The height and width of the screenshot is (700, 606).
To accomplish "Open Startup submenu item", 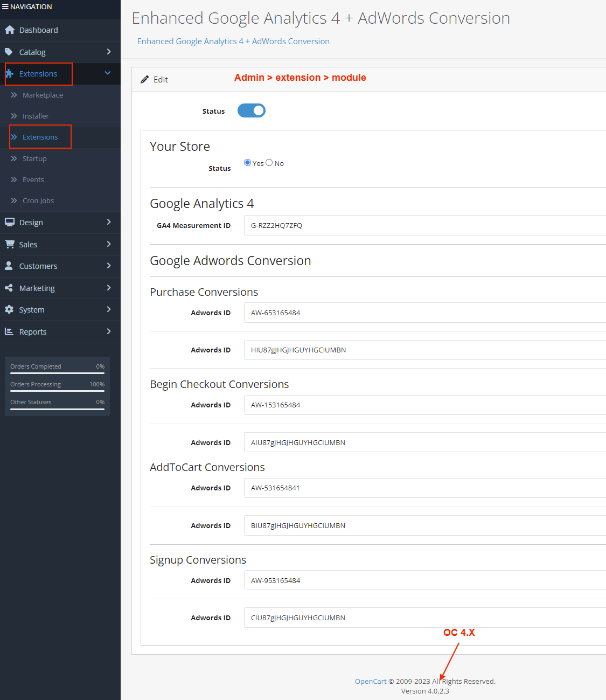I will point(60,158).
